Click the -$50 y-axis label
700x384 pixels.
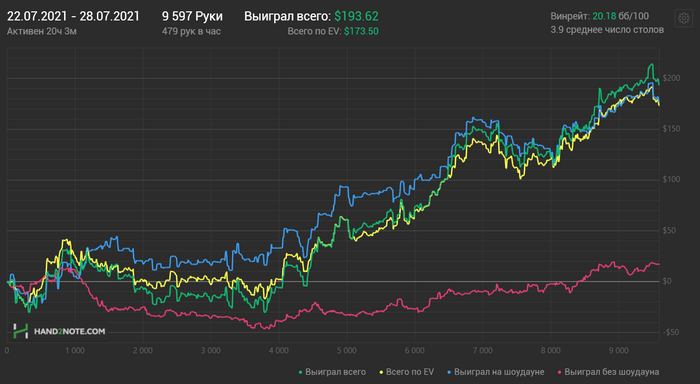pyautogui.click(x=671, y=332)
